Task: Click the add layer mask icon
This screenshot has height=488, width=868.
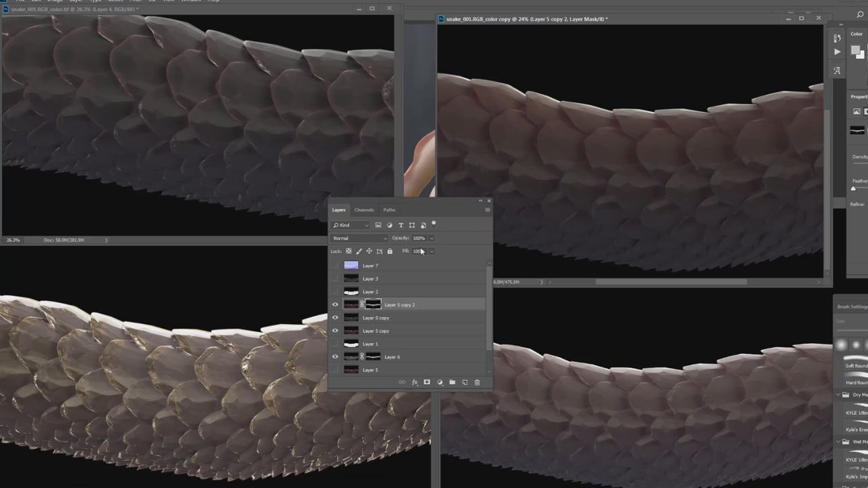Action: tap(427, 382)
